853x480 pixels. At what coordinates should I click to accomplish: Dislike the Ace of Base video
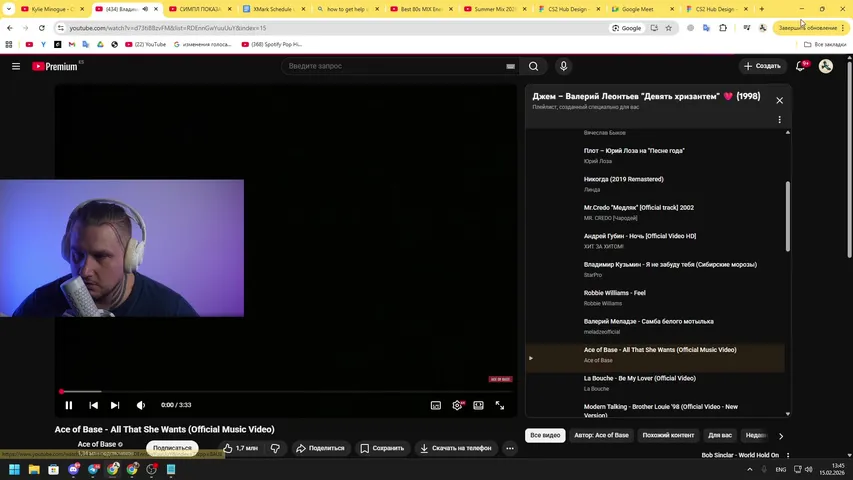coord(275,448)
